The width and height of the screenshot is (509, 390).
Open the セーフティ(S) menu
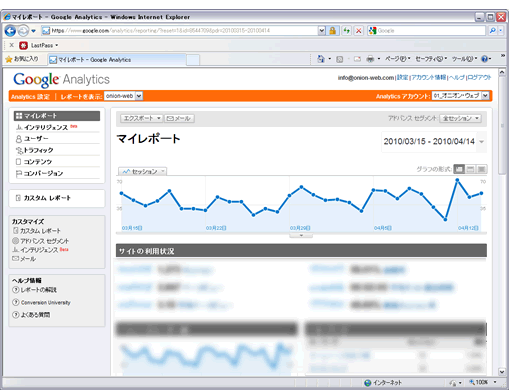431,59
